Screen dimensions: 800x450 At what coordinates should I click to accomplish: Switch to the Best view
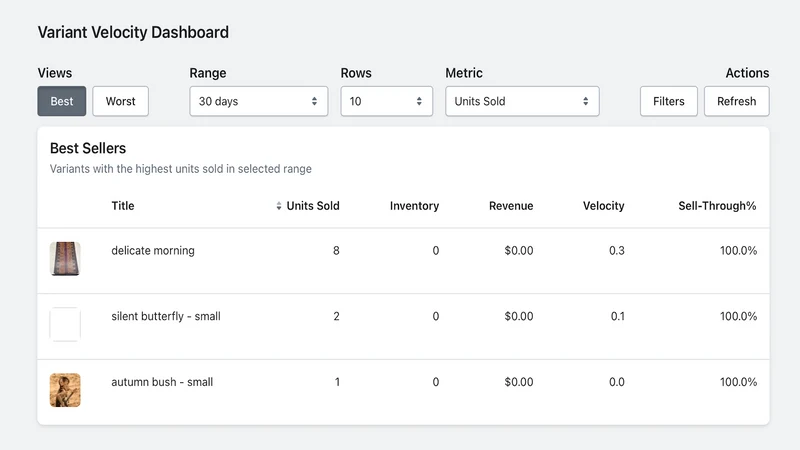[x=62, y=101]
